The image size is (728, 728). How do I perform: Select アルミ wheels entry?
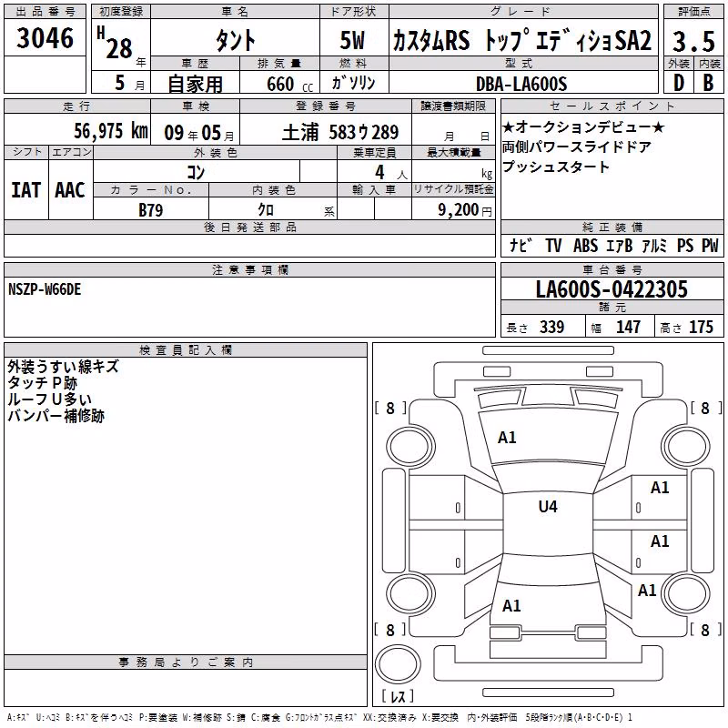coord(654,245)
